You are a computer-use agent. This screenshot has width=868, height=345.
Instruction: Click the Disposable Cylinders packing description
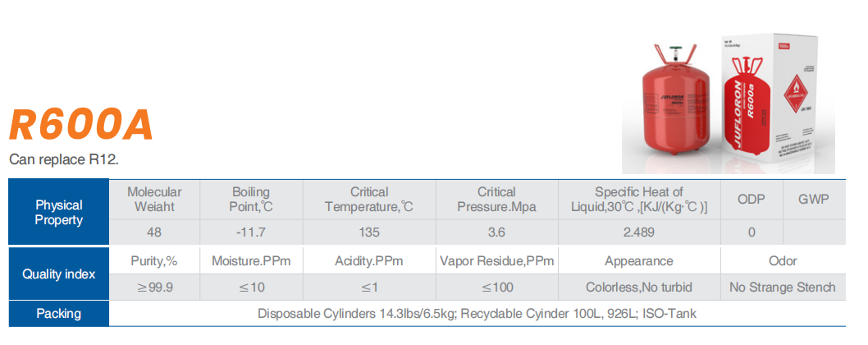(x=477, y=314)
